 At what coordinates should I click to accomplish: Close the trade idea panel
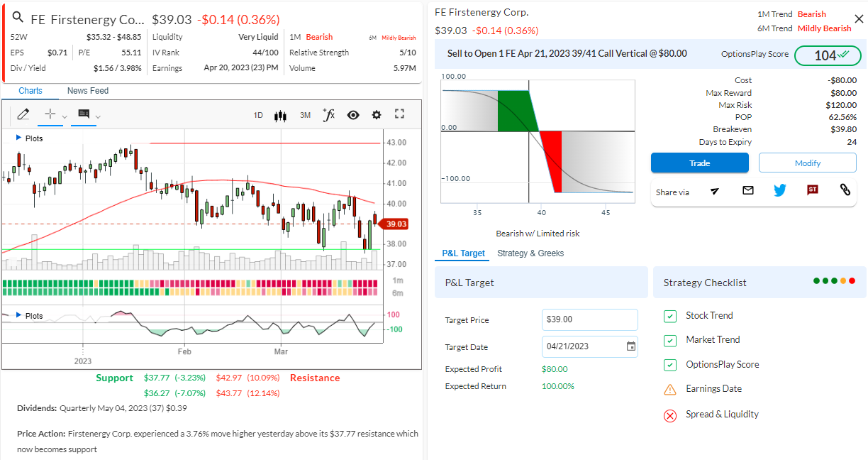(859, 18)
